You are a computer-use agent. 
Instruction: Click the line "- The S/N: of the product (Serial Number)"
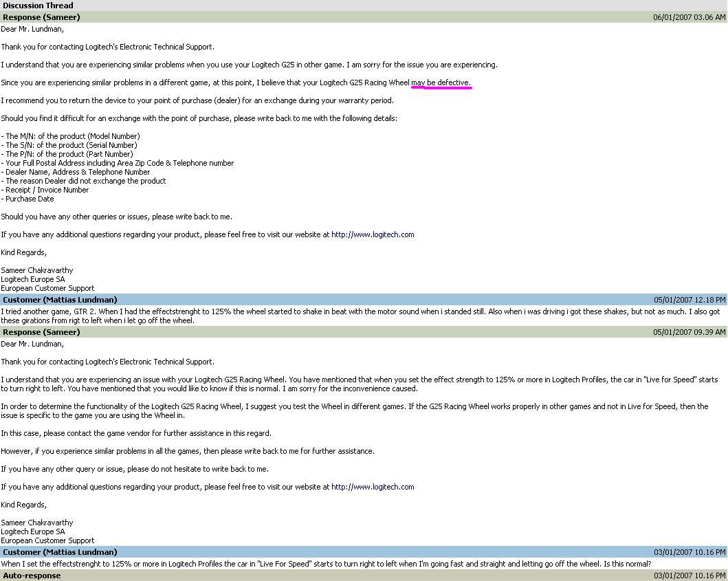[69, 145]
